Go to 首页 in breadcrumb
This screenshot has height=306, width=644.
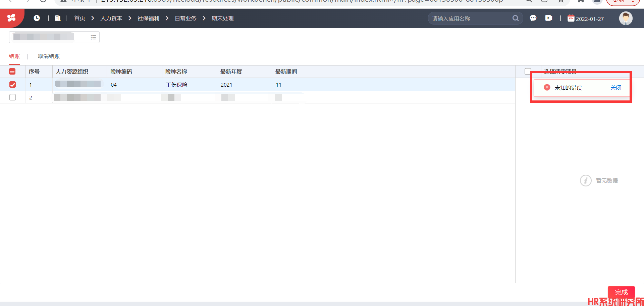coord(79,18)
